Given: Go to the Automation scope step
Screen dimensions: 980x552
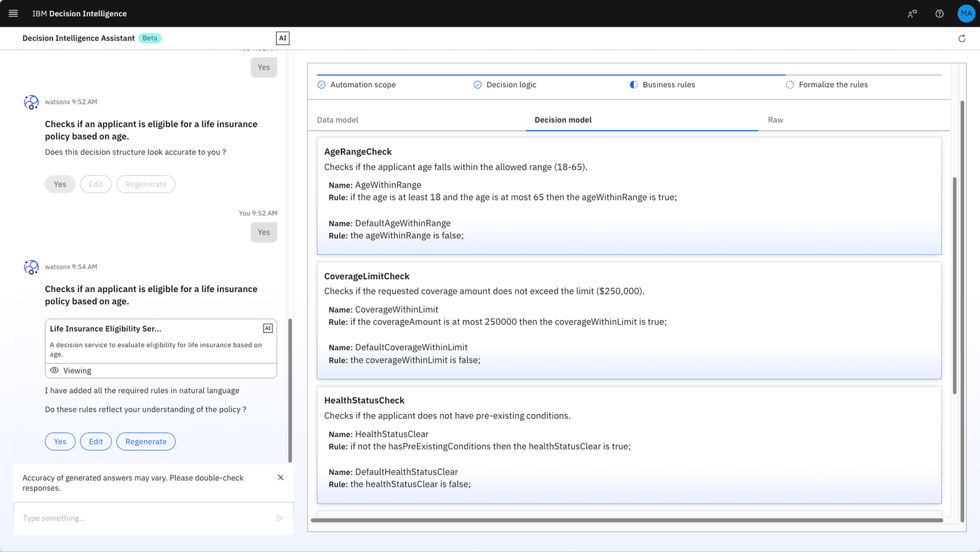Looking at the screenshot, I should [x=363, y=85].
